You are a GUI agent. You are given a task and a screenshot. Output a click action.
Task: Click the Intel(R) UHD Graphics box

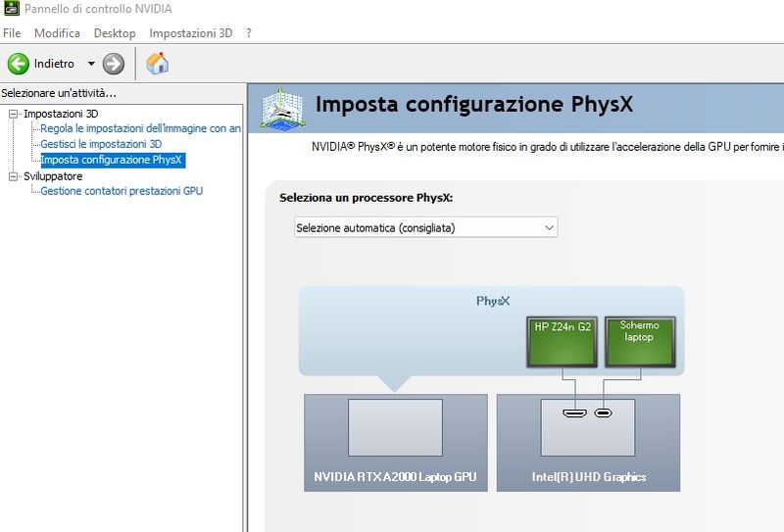(589, 443)
